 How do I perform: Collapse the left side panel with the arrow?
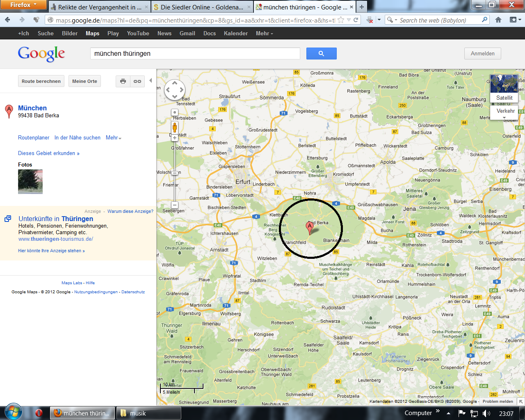tap(151, 81)
